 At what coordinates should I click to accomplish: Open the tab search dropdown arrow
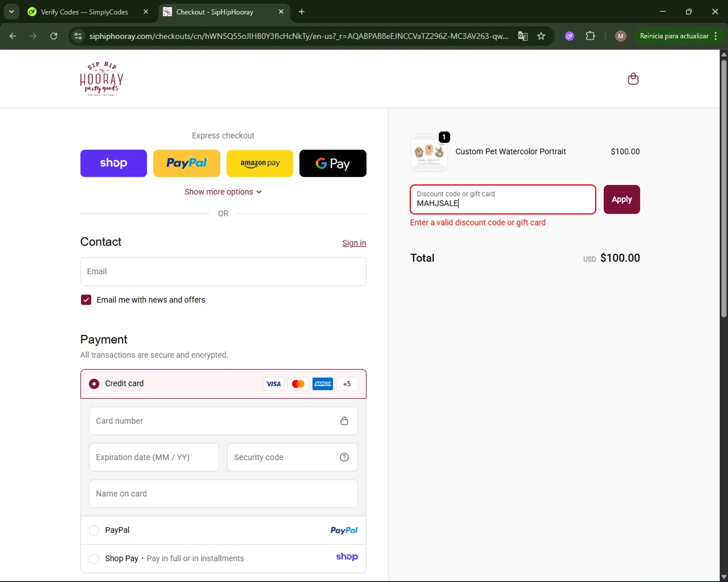pyautogui.click(x=11, y=12)
